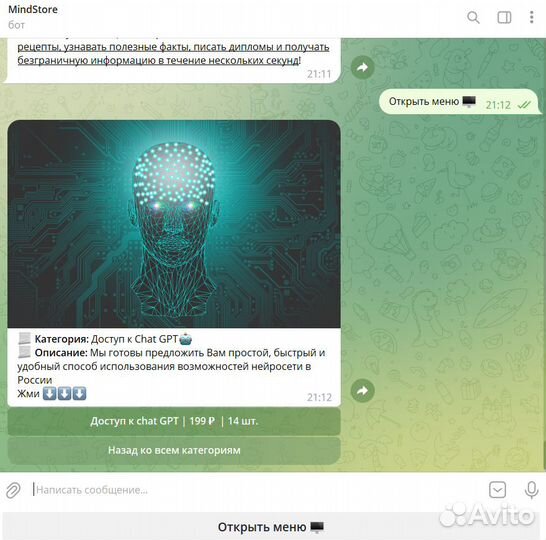Viewport: 546px width, 540px height.
Task: Open chat search with magnifier icon
Action: (473, 17)
